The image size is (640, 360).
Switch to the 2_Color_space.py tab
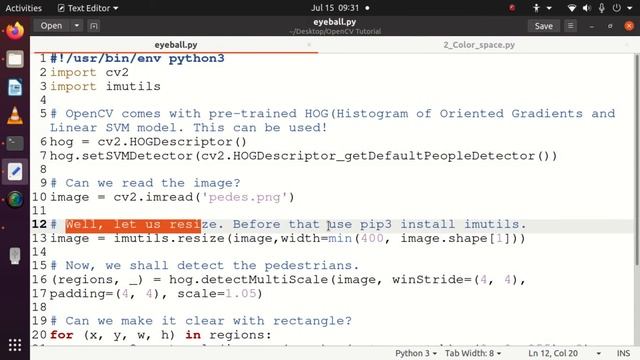479,44
